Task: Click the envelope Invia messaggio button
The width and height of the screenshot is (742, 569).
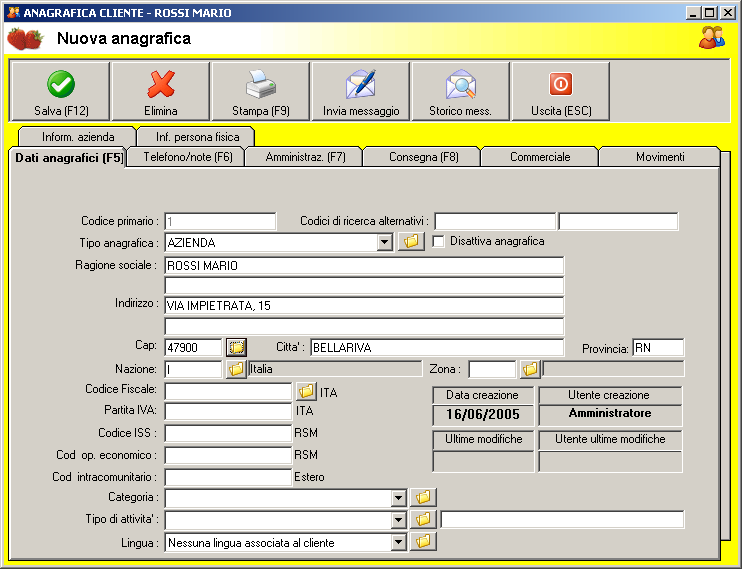Action: pos(361,91)
